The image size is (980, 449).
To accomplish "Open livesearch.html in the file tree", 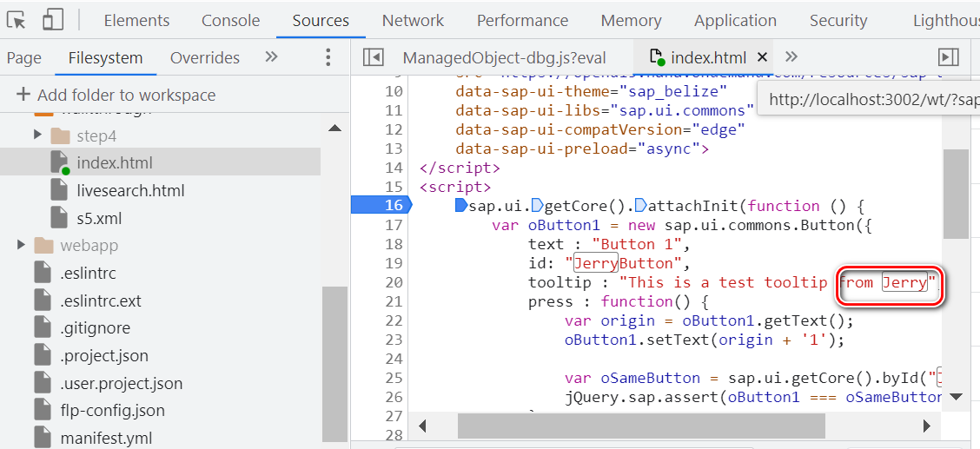I will pyautogui.click(x=130, y=190).
